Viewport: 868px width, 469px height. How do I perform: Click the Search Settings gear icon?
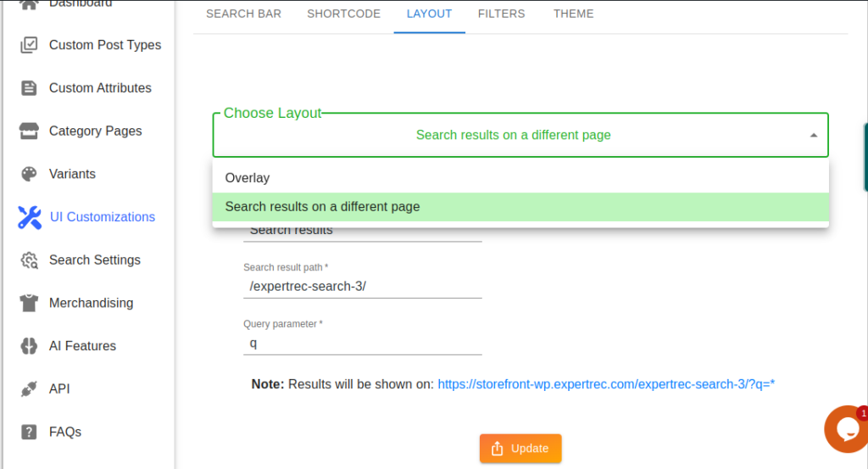pyautogui.click(x=30, y=260)
